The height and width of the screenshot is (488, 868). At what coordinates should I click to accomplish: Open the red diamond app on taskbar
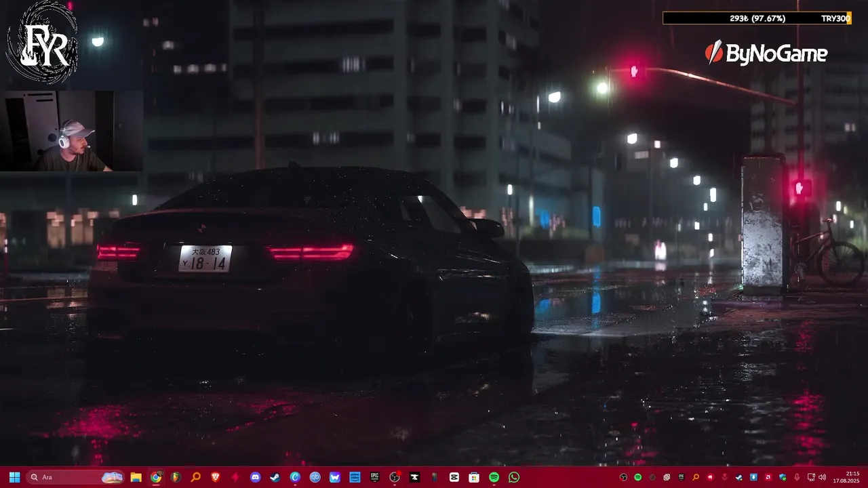(235, 477)
